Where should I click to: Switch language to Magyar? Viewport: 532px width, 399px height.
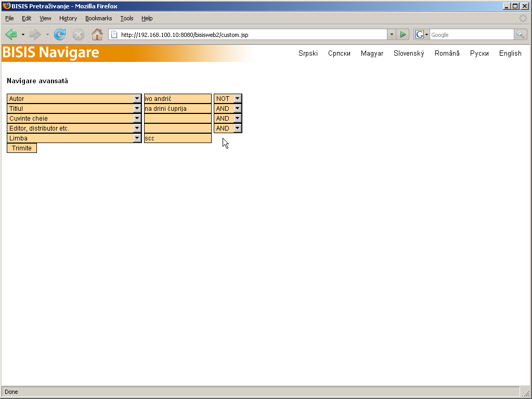pos(372,53)
